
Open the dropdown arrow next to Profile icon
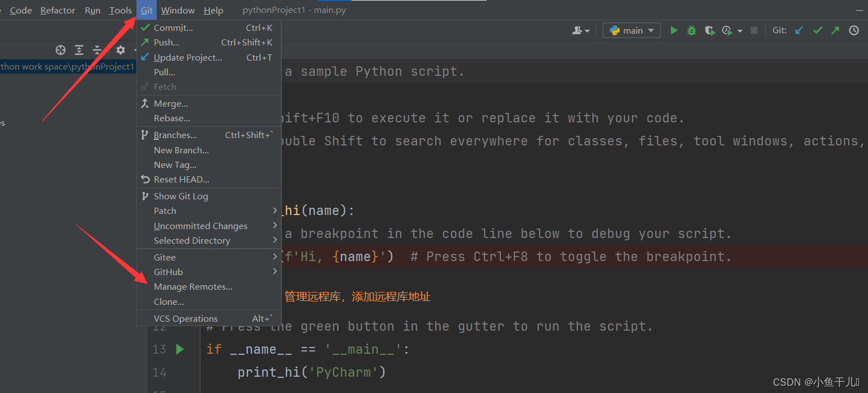click(740, 31)
